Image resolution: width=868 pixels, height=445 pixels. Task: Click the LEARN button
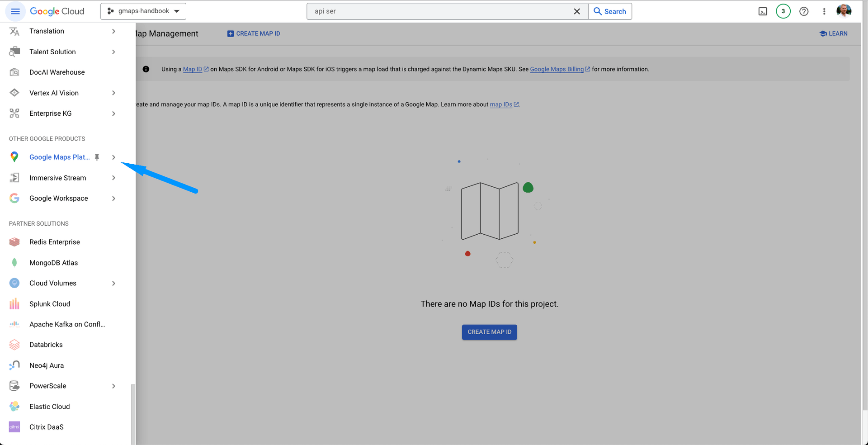834,33
